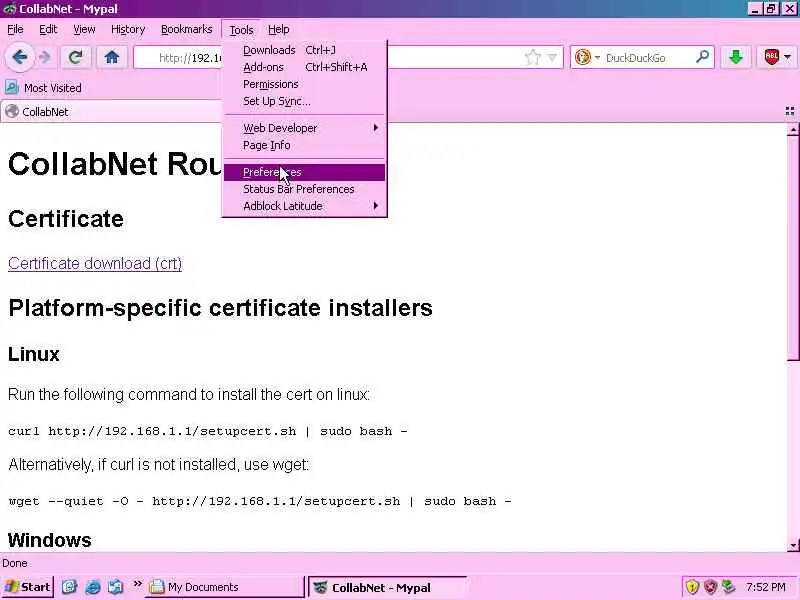Launch Internet Explorer from quick launch

click(92, 587)
